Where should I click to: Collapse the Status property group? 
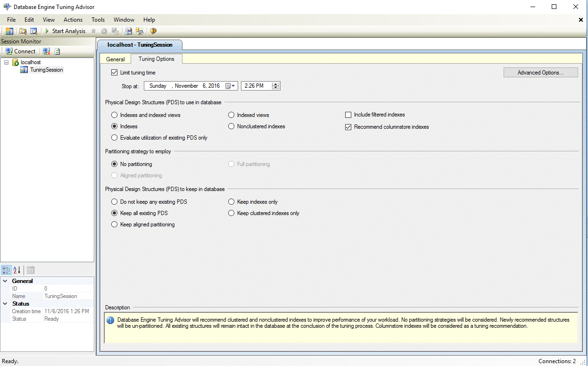(x=5, y=304)
